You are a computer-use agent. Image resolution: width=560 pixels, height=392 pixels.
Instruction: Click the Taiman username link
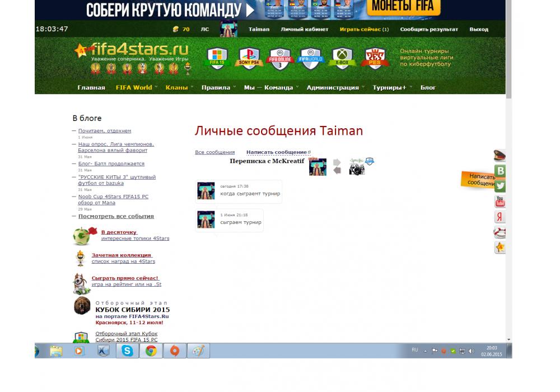point(259,29)
